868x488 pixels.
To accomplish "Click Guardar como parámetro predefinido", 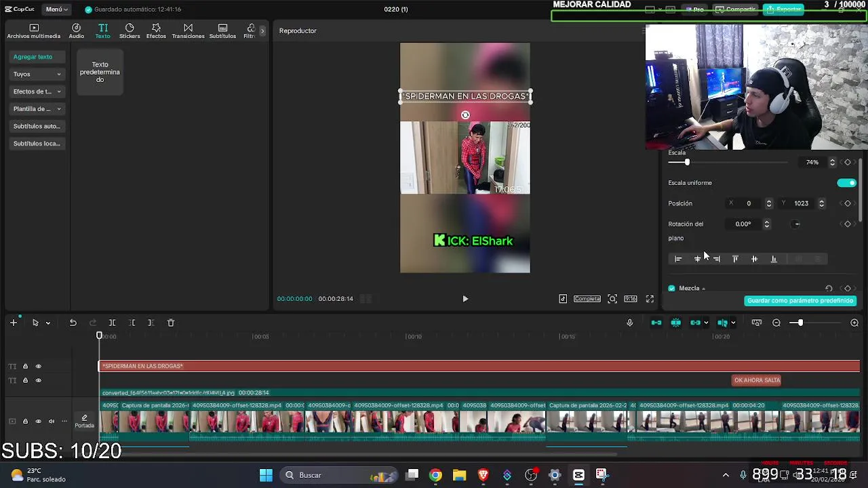I will pos(800,300).
